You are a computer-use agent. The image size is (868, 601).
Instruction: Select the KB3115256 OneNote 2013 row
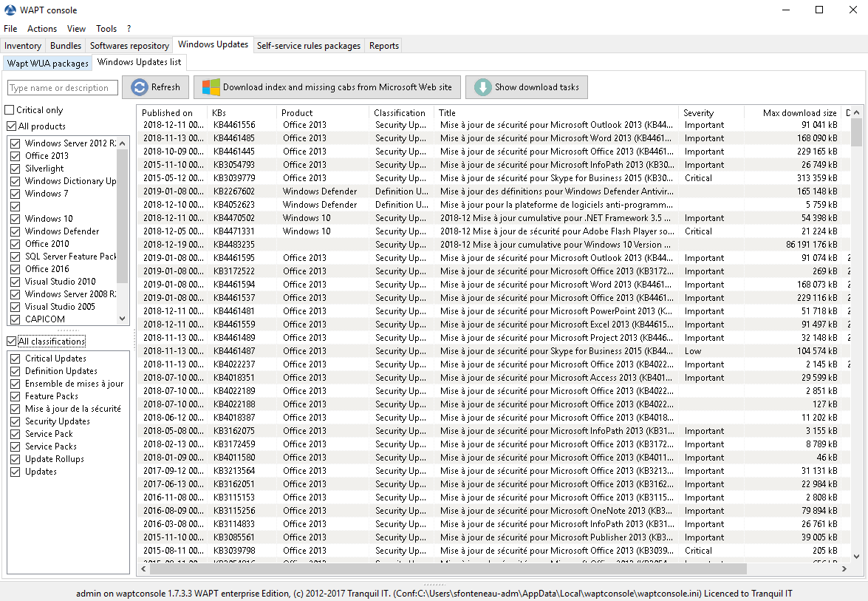[x=493, y=510]
